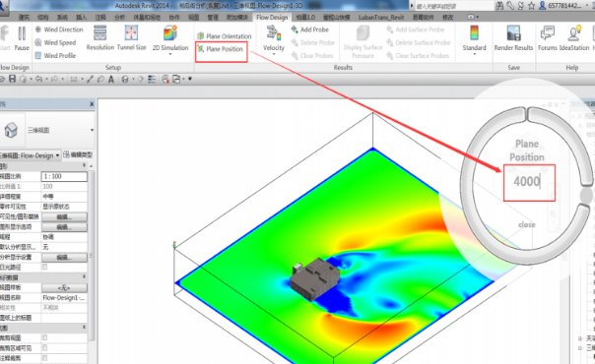
Task: Click the Standard color scale icon
Action: [475, 32]
